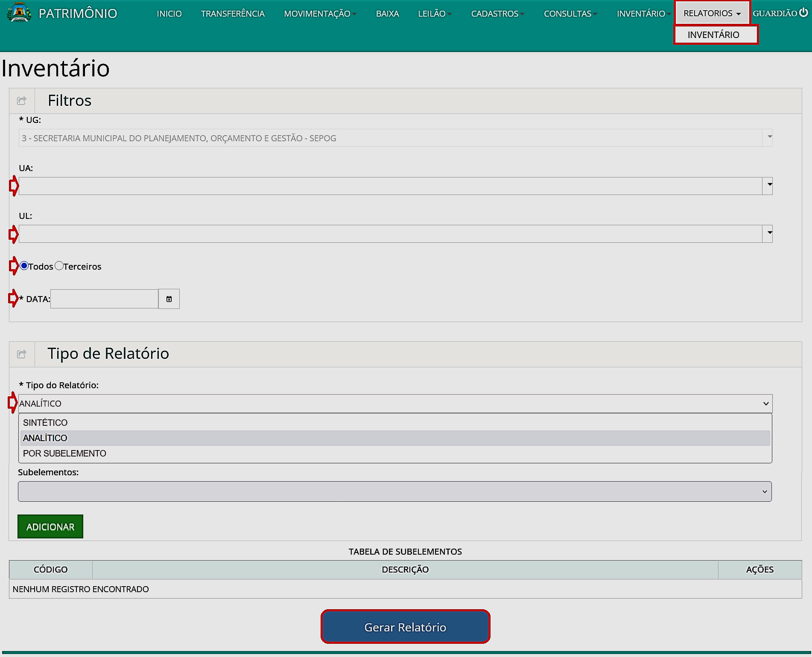812x657 pixels.
Task: Go to INICIO in navigation bar
Action: tap(169, 14)
